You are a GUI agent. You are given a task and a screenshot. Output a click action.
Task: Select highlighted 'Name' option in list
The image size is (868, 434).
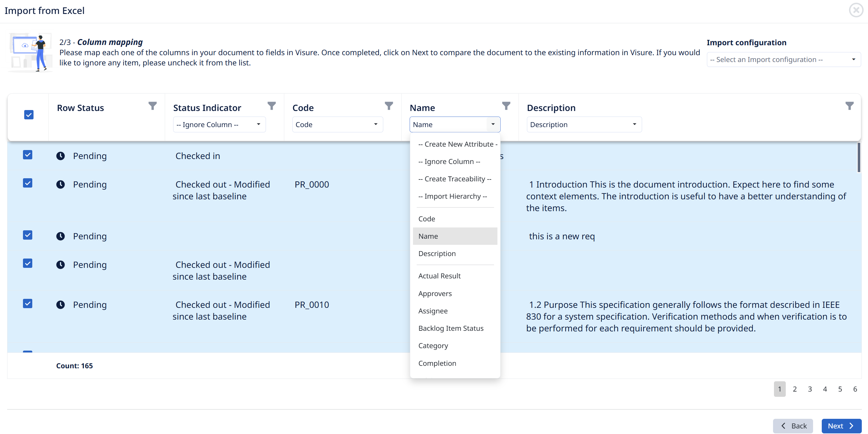pos(455,236)
